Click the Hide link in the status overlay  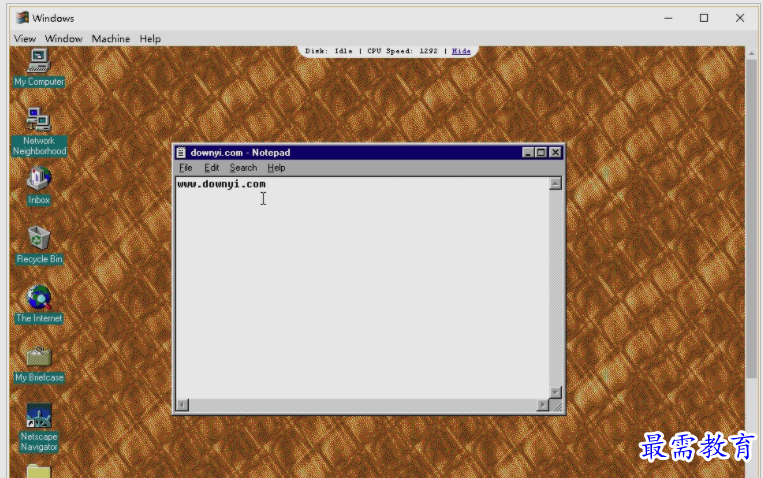461,51
